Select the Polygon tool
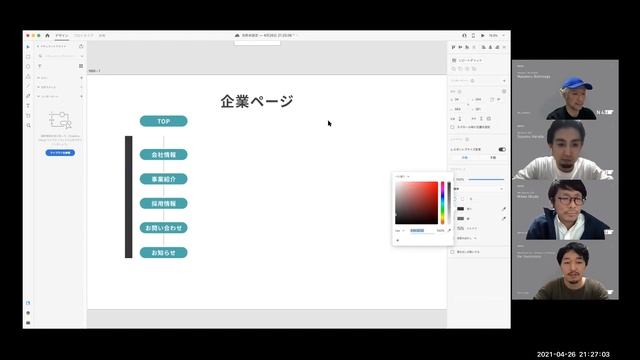Image resolution: width=640 pixels, height=360 pixels. (28, 76)
